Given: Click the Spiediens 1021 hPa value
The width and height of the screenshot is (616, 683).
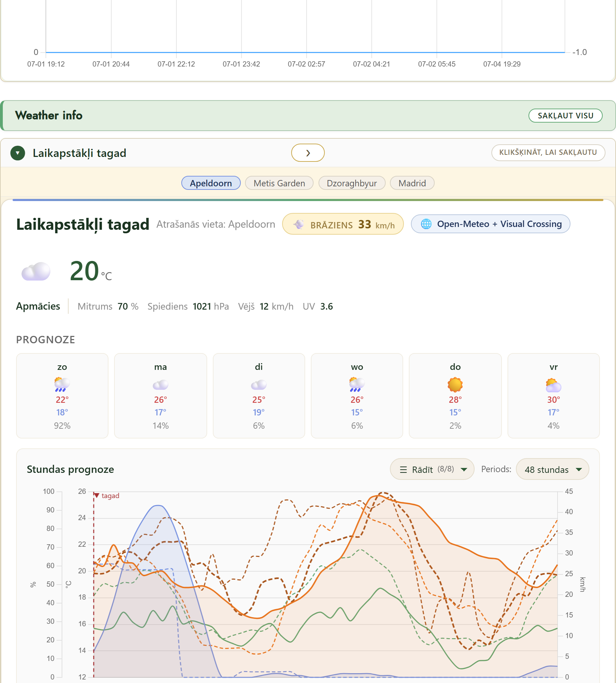Looking at the screenshot, I should click(x=188, y=306).
